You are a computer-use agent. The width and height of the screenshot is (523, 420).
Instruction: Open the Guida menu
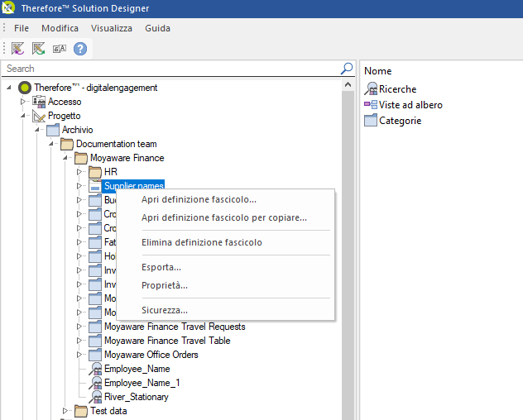coord(157,28)
